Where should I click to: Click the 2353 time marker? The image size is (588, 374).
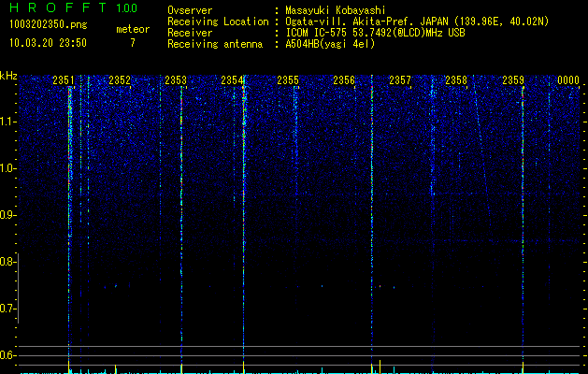pos(176,80)
